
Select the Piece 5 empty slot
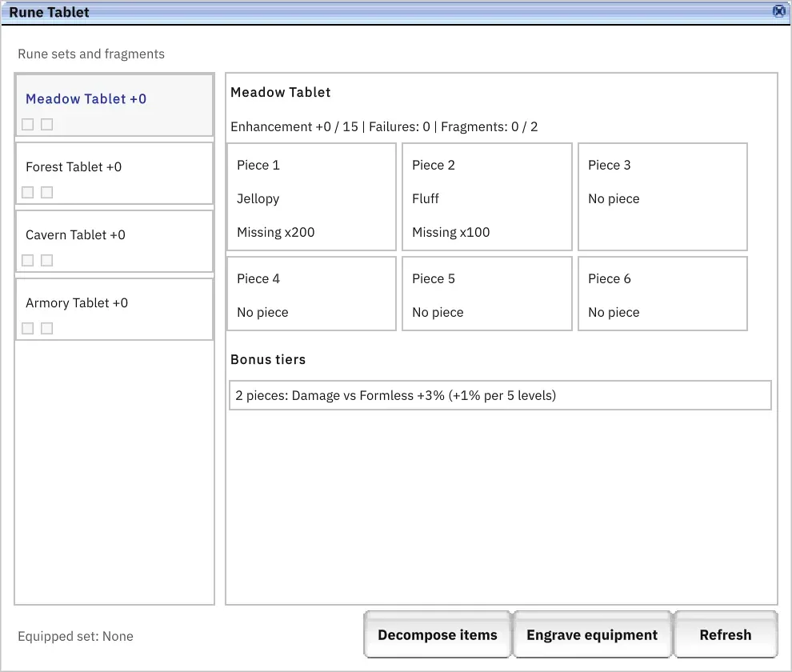tap(487, 294)
